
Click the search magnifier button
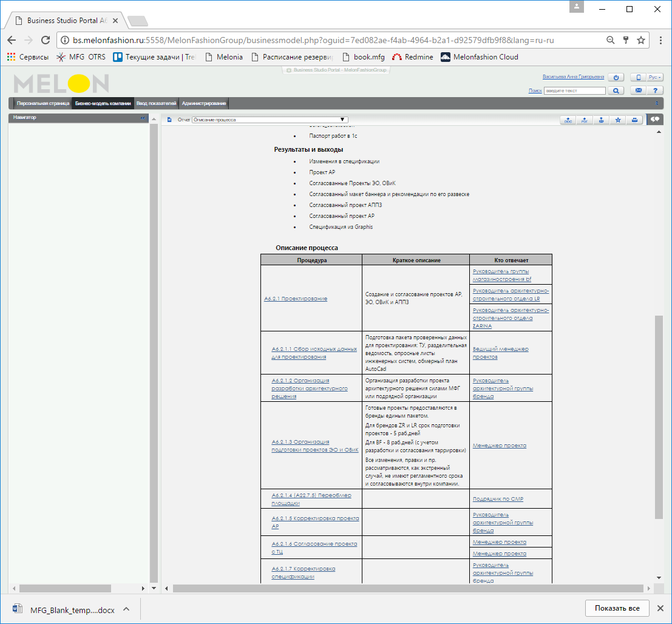[616, 90]
